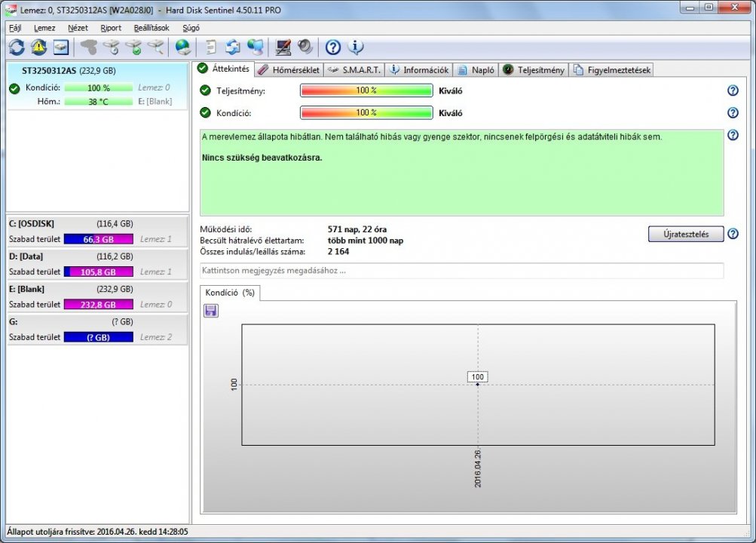
Task: Click the 2016.04.26. date label under graph
Action: tap(477, 468)
